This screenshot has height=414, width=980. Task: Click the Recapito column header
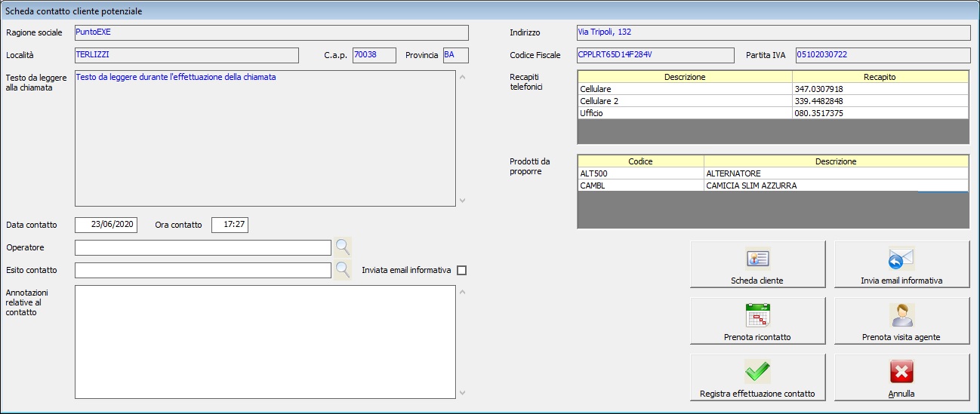(x=880, y=77)
